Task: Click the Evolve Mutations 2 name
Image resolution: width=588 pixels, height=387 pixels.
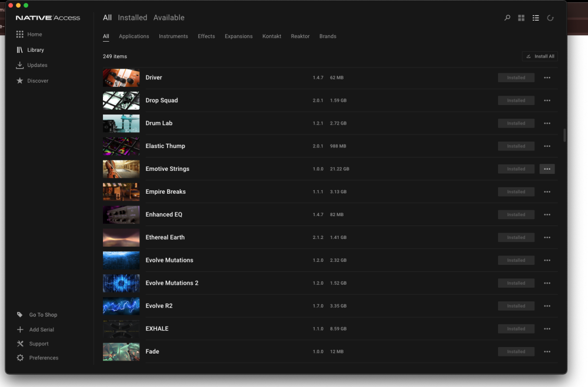Action: click(172, 283)
